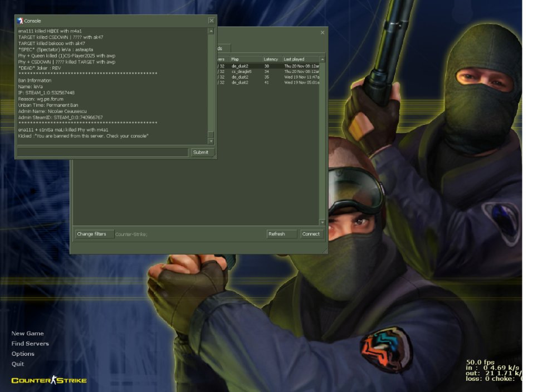Image resolution: width=557 pixels, height=392 pixels.
Task: Close the server browser window
Action: (322, 33)
